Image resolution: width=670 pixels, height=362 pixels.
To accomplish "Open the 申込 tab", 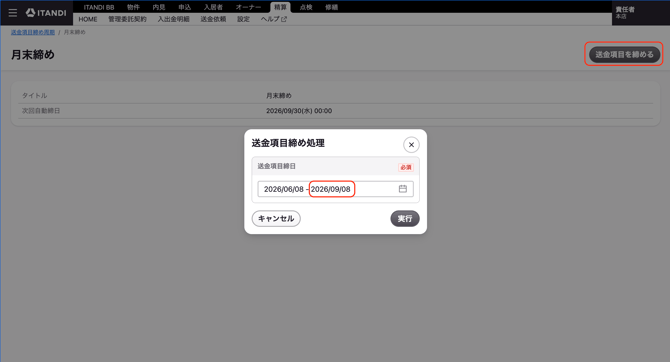I will coord(185,7).
